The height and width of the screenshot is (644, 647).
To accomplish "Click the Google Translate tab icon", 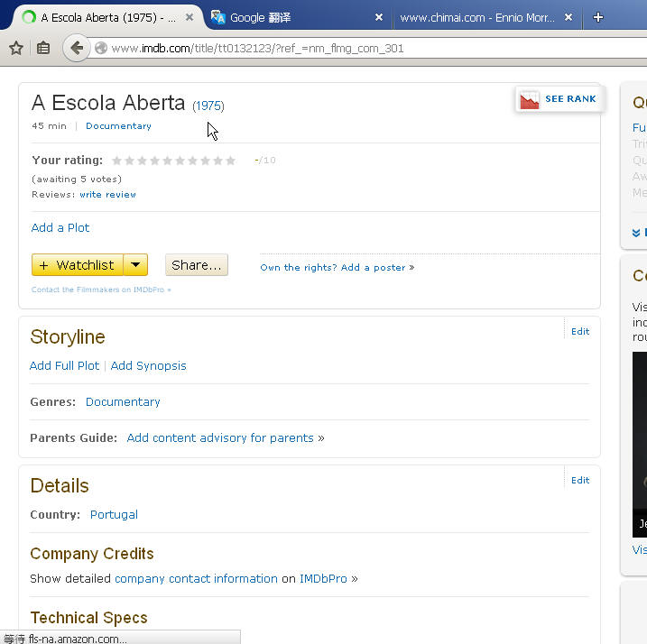I will pyautogui.click(x=217, y=17).
